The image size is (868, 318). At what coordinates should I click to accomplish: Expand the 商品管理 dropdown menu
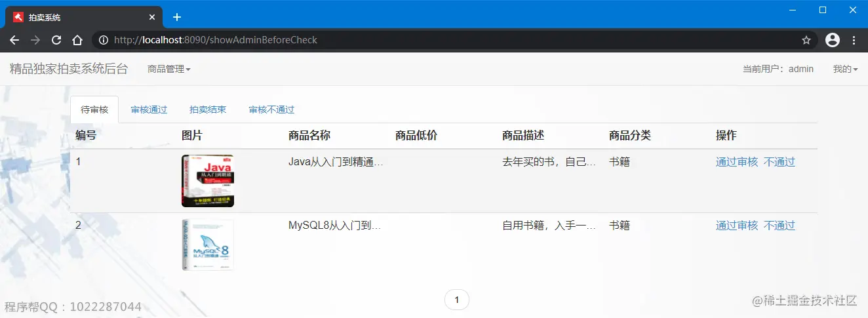[x=169, y=69]
